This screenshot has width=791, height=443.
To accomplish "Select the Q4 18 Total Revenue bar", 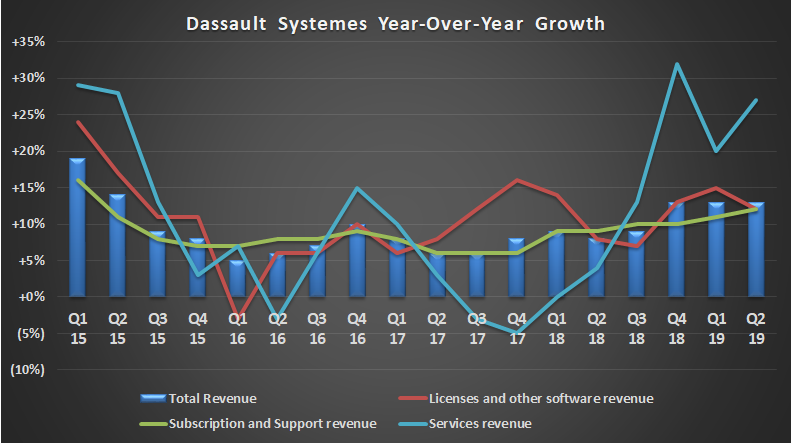I will pyautogui.click(x=675, y=250).
